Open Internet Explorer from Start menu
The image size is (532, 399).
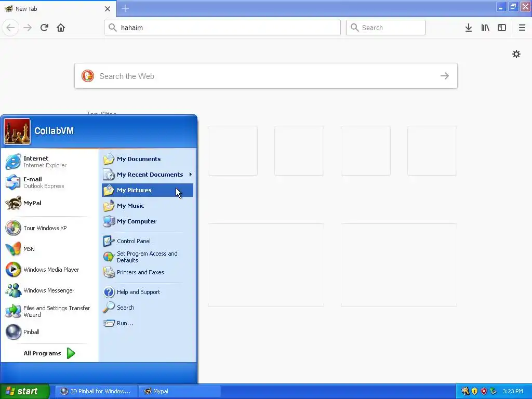pyautogui.click(x=49, y=162)
